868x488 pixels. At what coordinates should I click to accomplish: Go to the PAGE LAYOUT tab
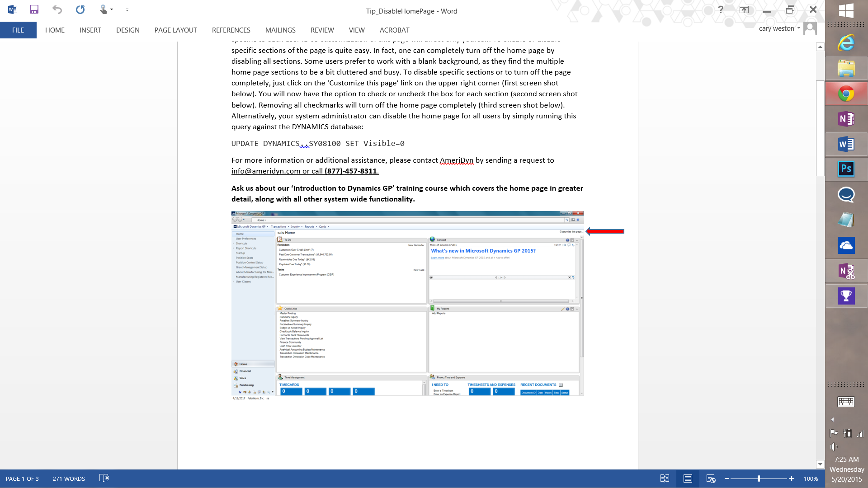[x=175, y=30]
